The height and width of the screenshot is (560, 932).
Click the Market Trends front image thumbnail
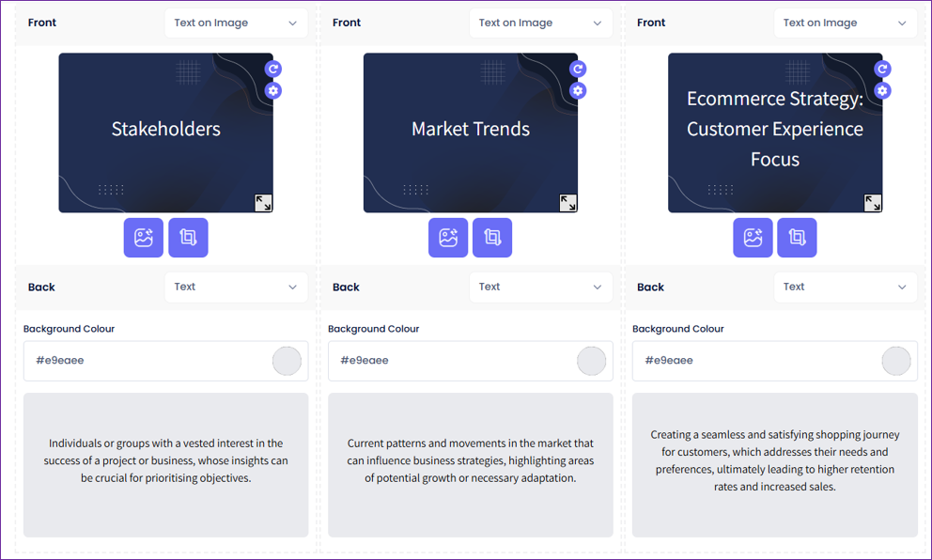470,132
